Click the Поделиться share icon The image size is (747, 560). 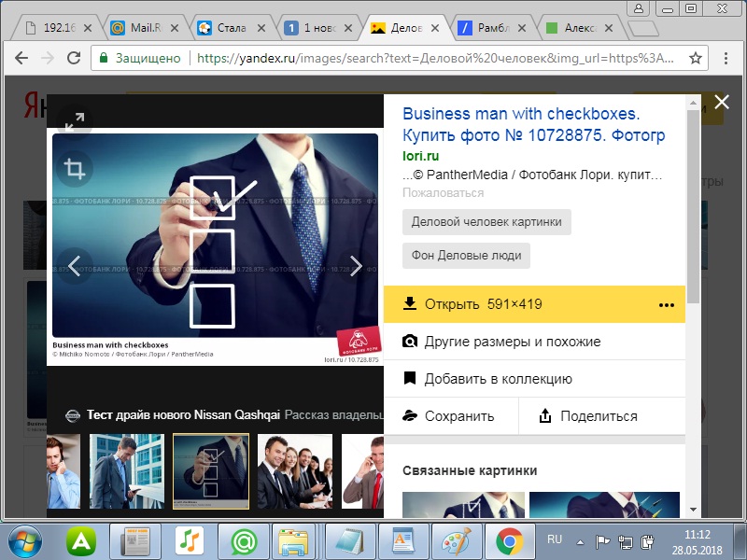(x=545, y=415)
